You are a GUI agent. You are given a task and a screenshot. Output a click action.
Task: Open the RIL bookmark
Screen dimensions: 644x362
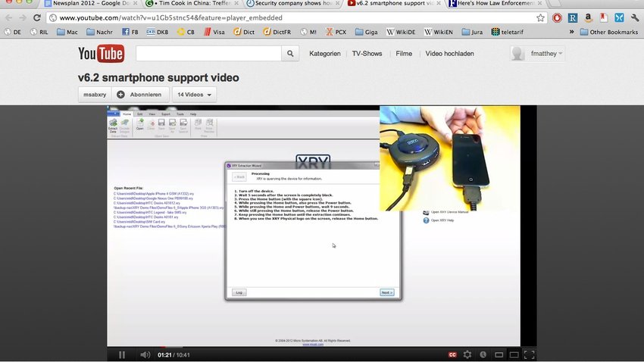39,32
